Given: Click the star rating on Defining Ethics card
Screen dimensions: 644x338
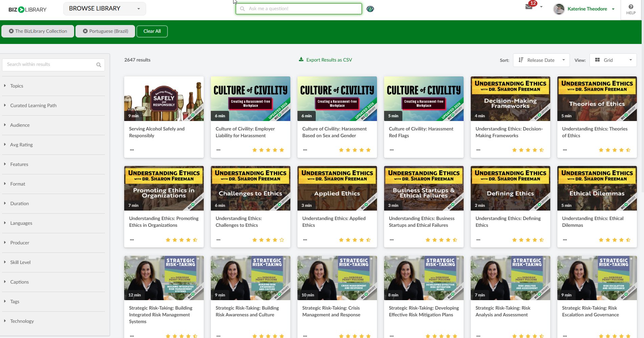Looking at the screenshot, I should point(528,240).
